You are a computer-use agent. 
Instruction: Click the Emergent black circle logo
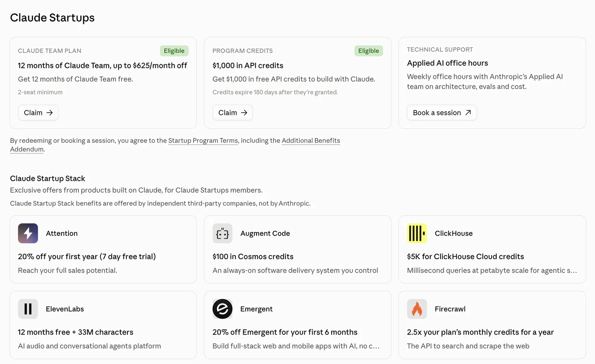[222, 309]
